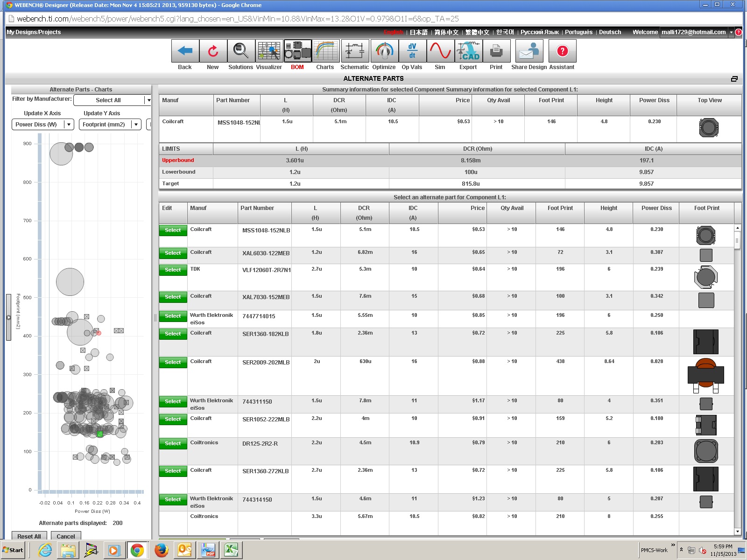The image size is (747, 560).
Task: Open Internet Explorer from the taskbar
Action: point(45,550)
